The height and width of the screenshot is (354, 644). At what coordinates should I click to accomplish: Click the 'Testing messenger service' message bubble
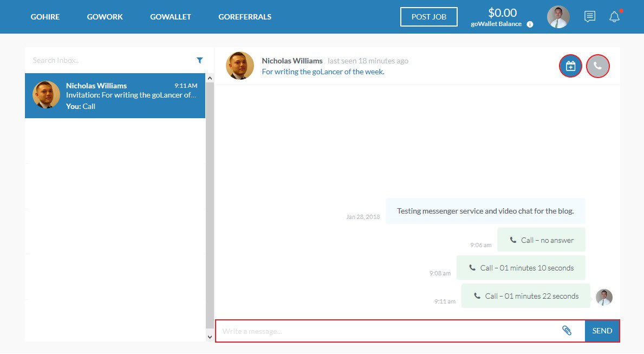[485, 211]
